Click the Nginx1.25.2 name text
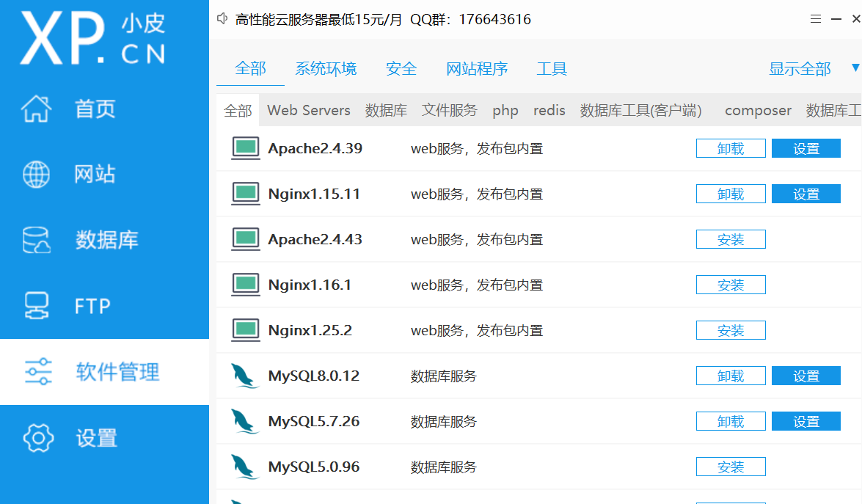The width and height of the screenshot is (862, 504). tap(310, 330)
